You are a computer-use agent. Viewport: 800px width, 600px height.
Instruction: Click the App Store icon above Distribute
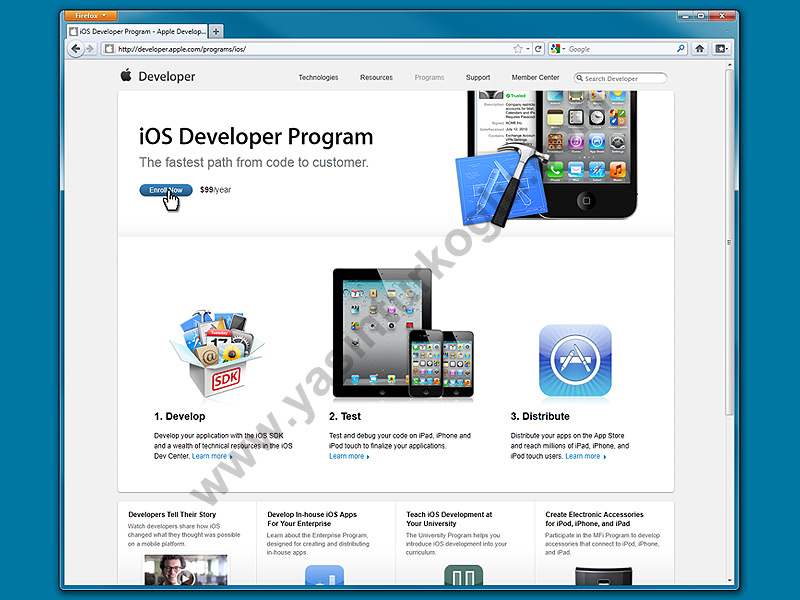[575, 361]
